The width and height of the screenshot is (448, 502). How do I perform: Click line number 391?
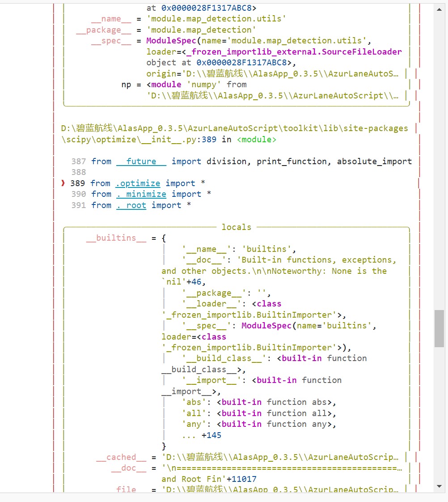tap(78, 205)
